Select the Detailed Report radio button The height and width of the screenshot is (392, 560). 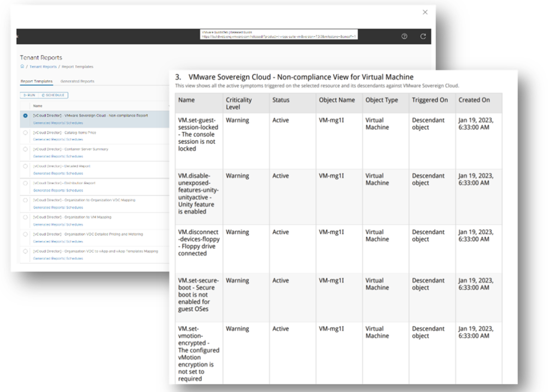click(25, 166)
